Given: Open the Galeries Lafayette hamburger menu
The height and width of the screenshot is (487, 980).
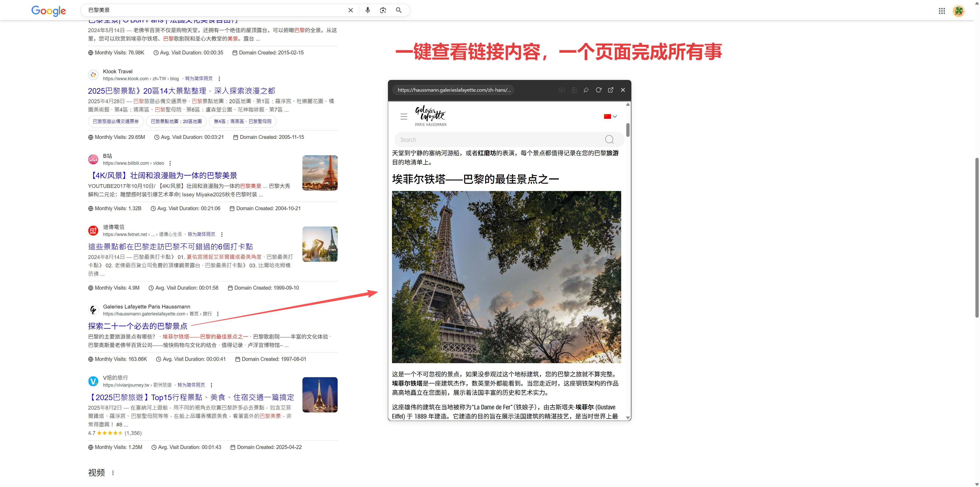Looking at the screenshot, I should pyautogui.click(x=404, y=116).
